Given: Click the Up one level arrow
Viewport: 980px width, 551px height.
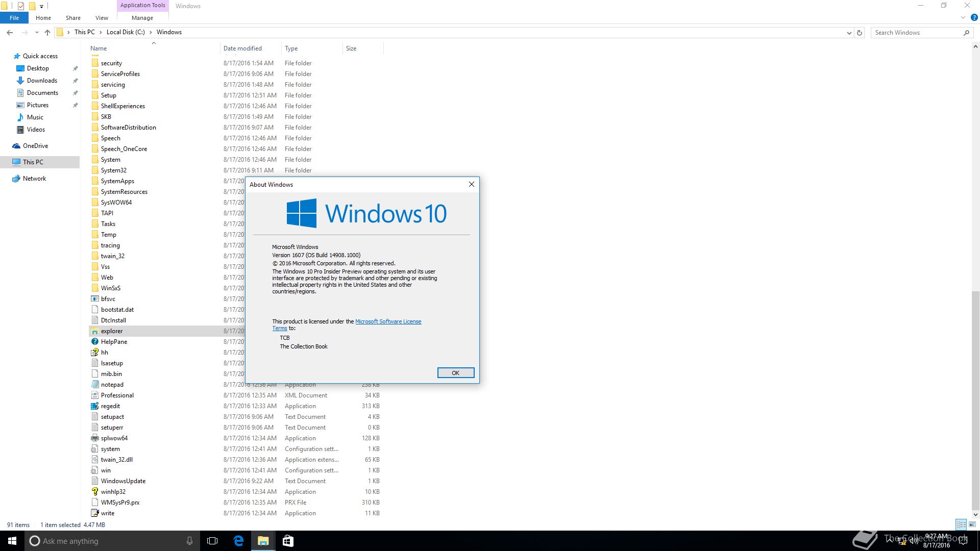Looking at the screenshot, I should tap(47, 32).
